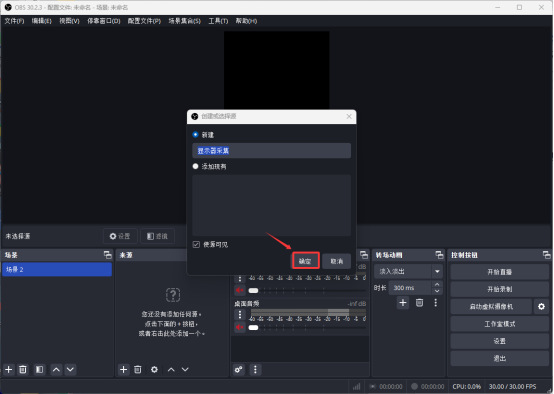Image resolution: width=554 pixels, height=394 pixels.
Task: Open the 视图(V) menu
Action: tap(69, 21)
